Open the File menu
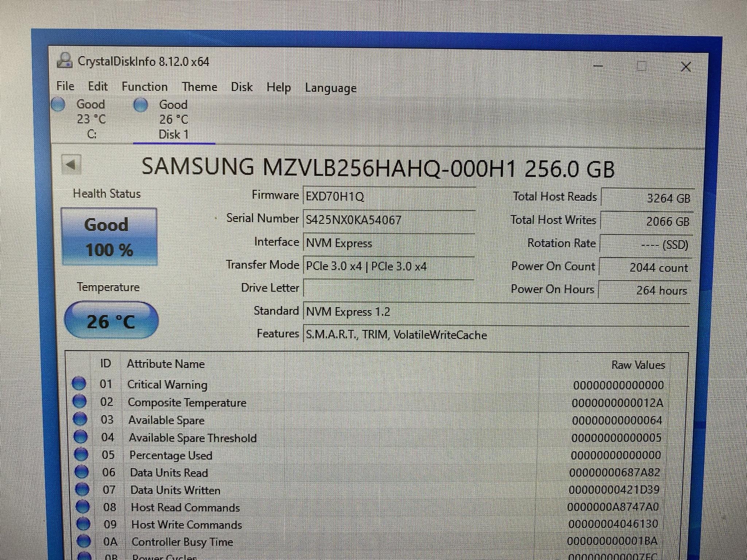 (65, 86)
